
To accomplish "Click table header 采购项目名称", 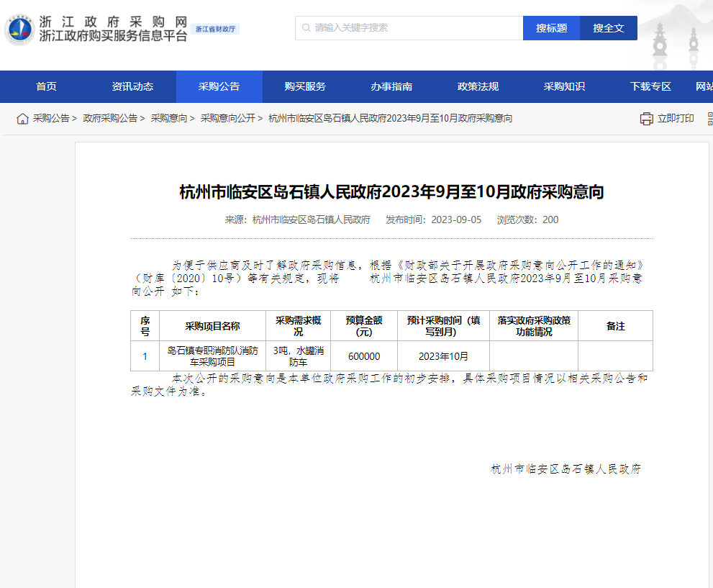I will pyautogui.click(x=212, y=326).
